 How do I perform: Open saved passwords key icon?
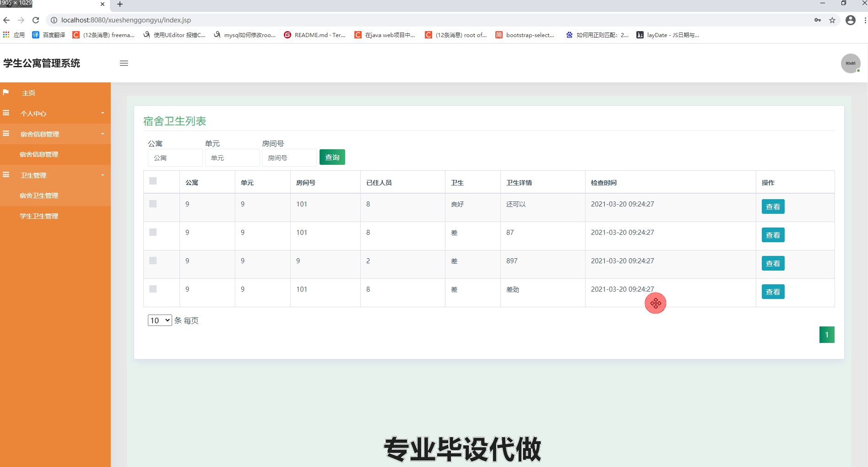[818, 20]
